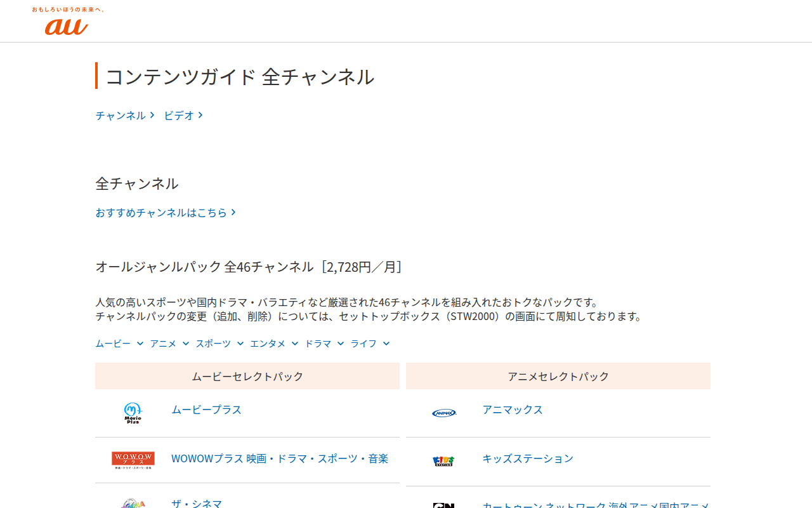The image size is (812, 508).
Task: Click the 全チャンネル section heading
Action: pyautogui.click(x=137, y=184)
